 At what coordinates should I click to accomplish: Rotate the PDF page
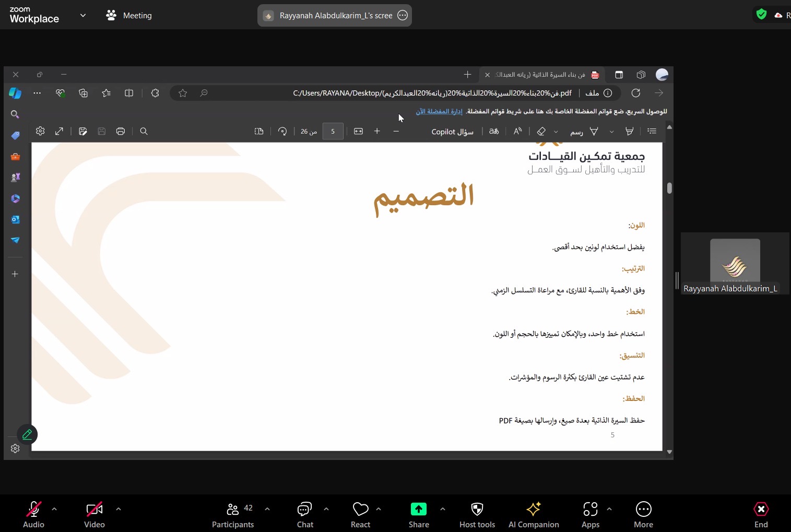(282, 131)
